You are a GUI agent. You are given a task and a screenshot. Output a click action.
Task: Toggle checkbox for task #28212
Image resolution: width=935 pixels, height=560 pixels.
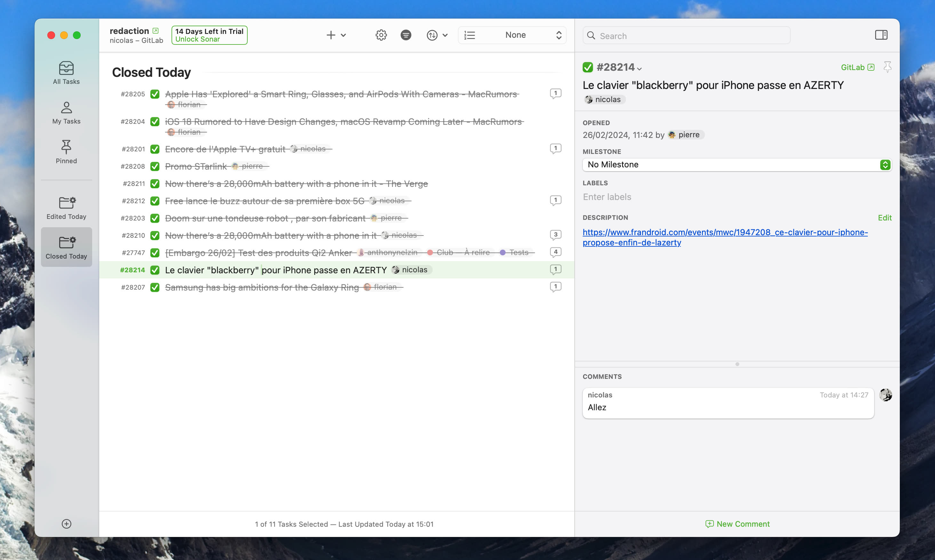[x=155, y=201]
